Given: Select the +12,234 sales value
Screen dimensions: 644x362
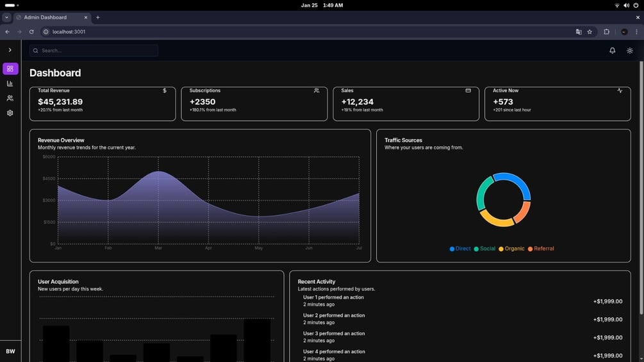Looking at the screenshot, I should 358,101.
